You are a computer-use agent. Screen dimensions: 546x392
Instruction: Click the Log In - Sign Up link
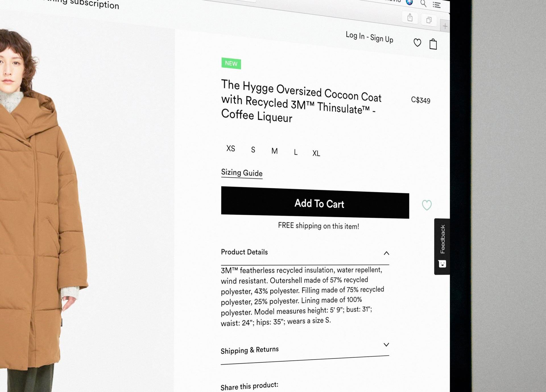click(x=369, y=37)
